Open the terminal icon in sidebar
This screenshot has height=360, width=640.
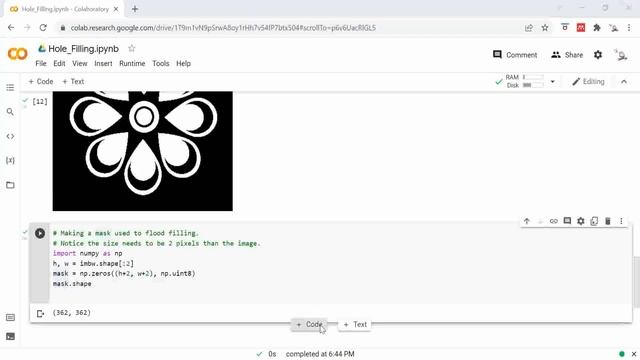(x=11, y=336)
